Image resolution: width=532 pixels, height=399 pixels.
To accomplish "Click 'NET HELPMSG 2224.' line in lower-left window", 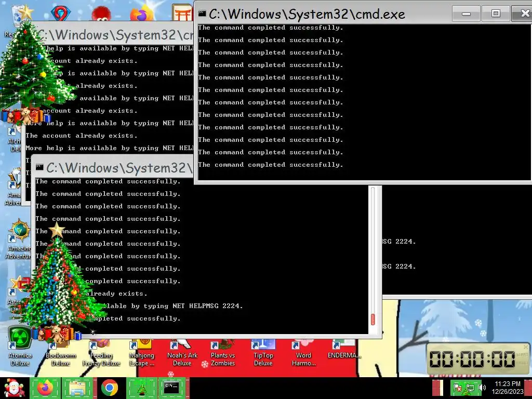I will 208,306.
